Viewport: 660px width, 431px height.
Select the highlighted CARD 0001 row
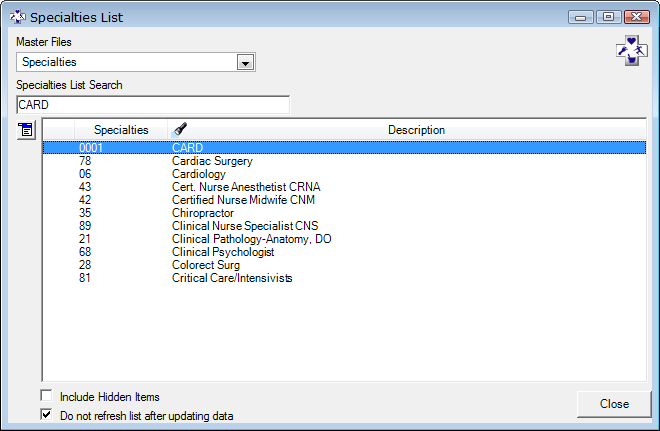coord(187,148)
